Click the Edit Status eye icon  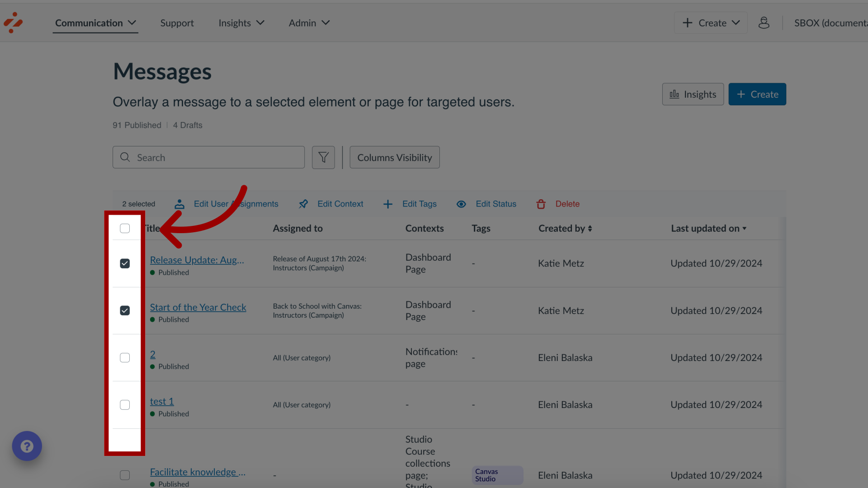pyautogui.click(x=462, y=204)
